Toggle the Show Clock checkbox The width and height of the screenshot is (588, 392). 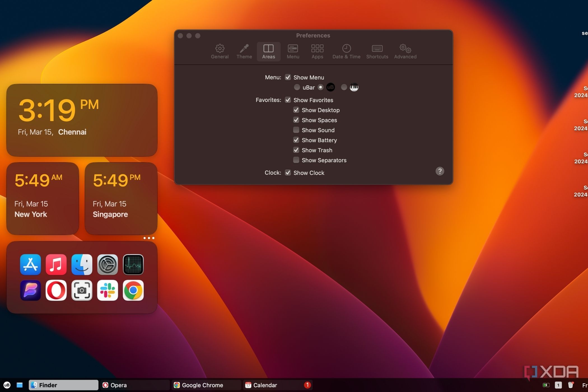[288, 173]
